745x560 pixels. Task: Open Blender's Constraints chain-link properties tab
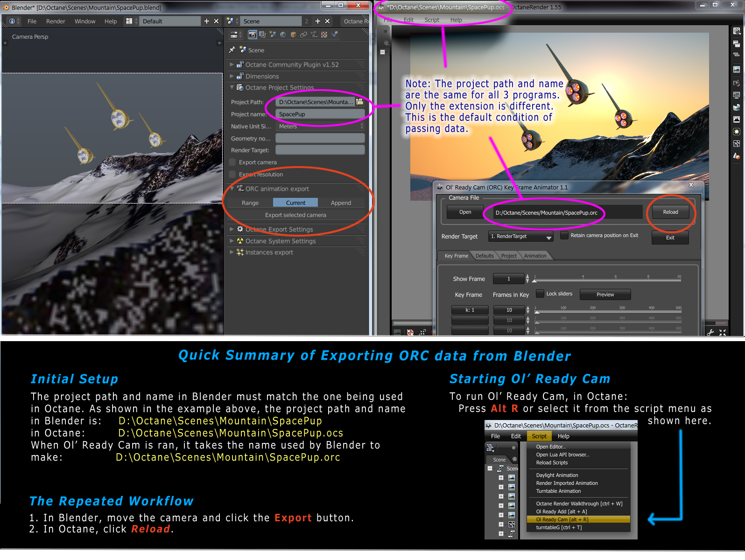[303, 35]
